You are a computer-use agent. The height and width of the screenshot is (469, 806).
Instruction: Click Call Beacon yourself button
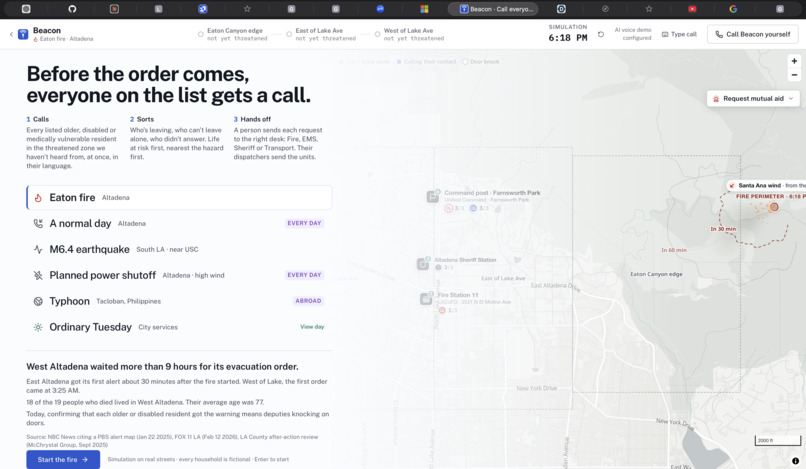coord(753,34)
